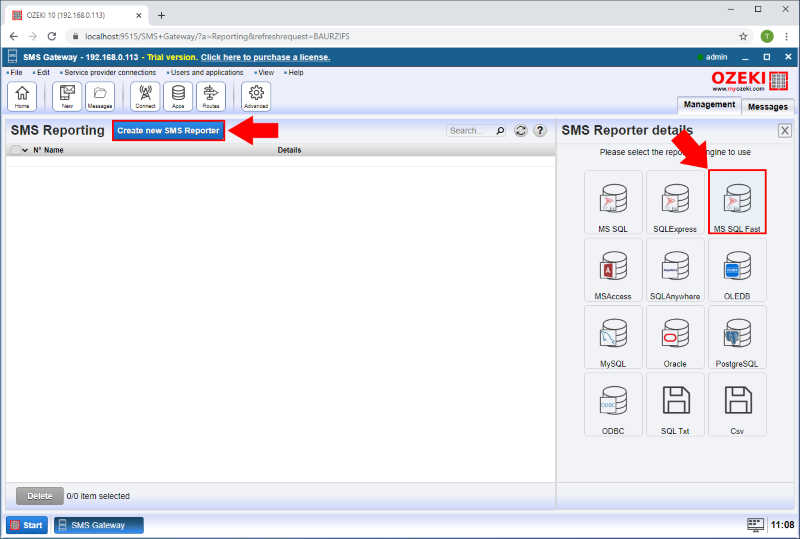This screenshot has height=539, width=800.
Task: Select the Csv file reporter
Action: click(x=737, y=404)
